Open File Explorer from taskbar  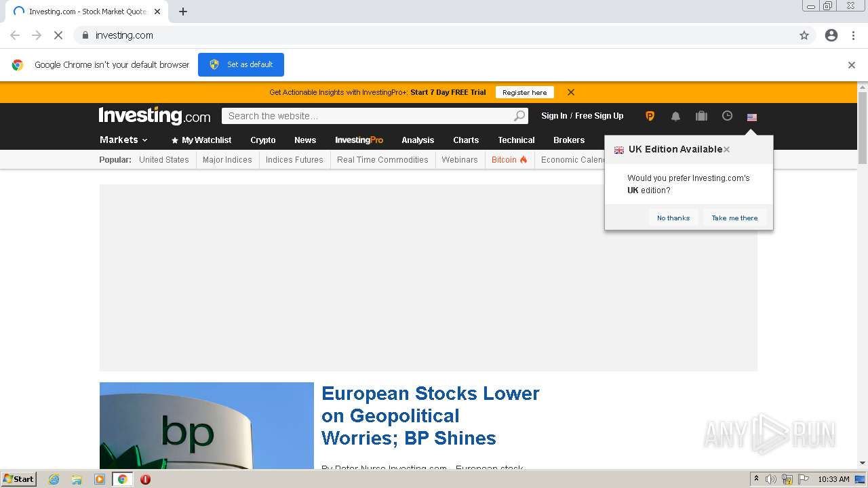click(77, 479)
